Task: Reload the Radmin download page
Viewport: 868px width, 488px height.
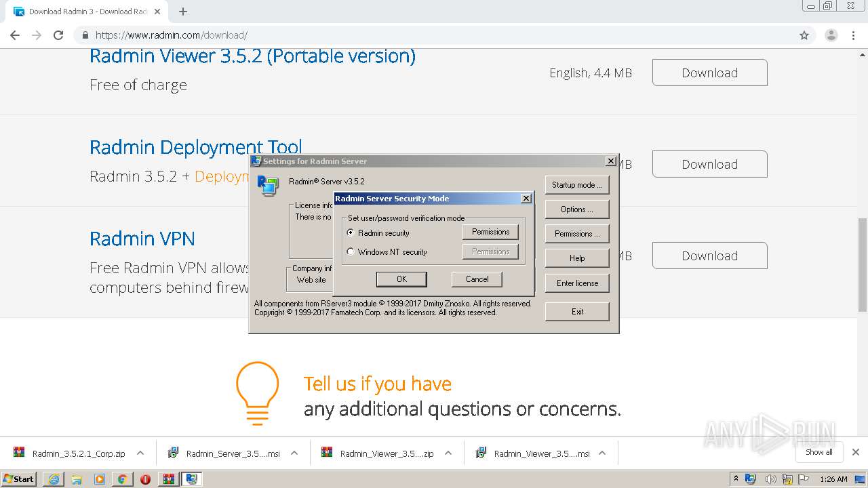Action: [x=58, y=35]
